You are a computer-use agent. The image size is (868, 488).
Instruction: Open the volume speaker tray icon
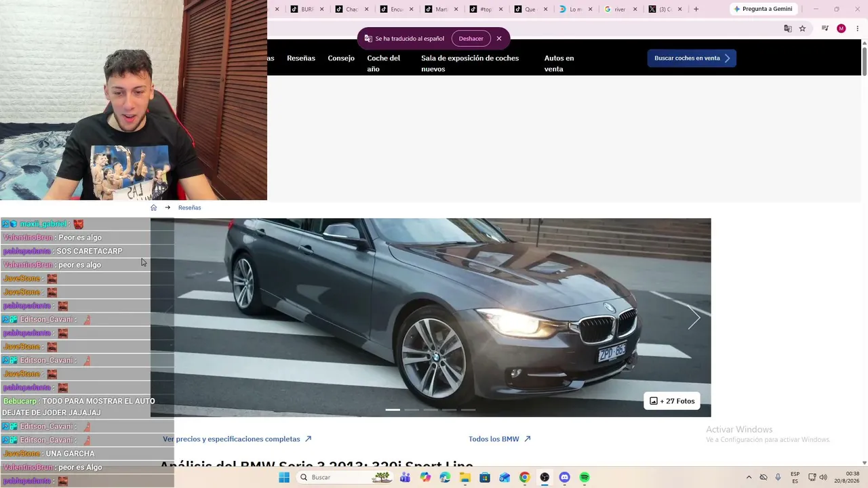(823, 477)
